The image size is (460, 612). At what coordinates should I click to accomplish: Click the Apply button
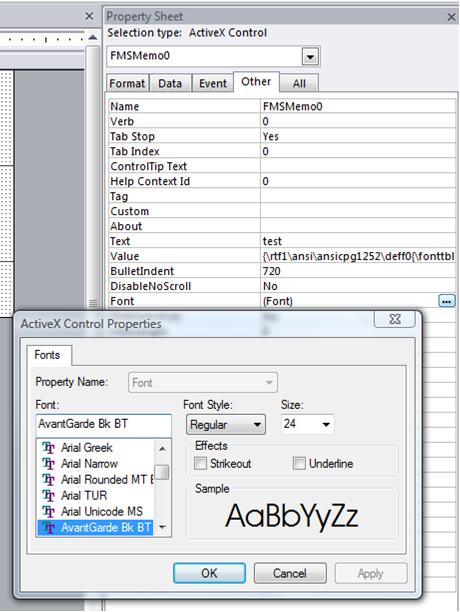[371, 573]
